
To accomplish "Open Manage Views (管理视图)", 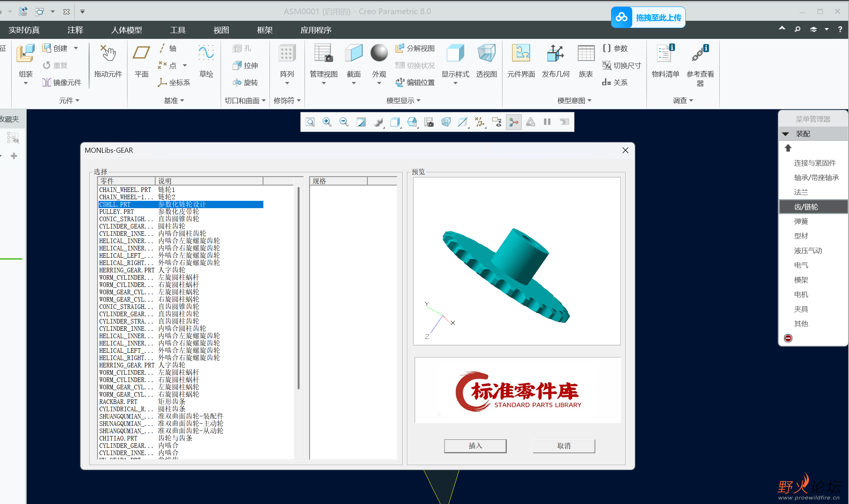I will 323,53.
